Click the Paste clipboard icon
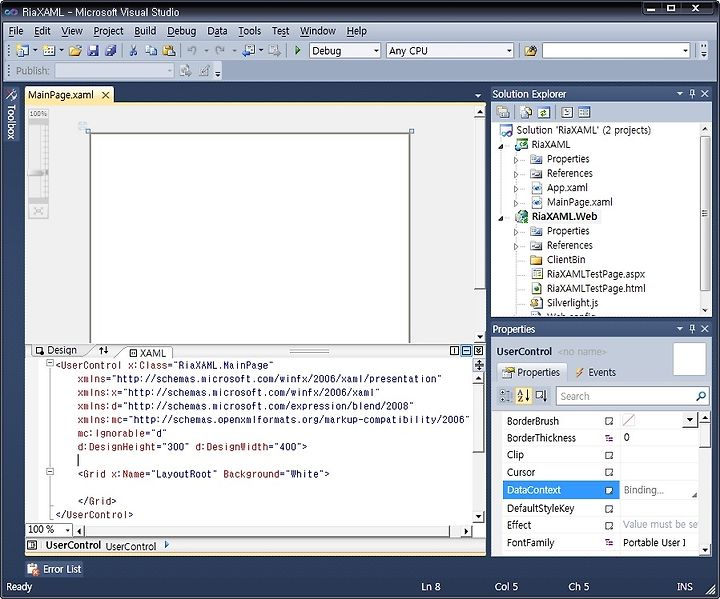The height and width of the screenshot is (599, 720). [x=169, y=51]
